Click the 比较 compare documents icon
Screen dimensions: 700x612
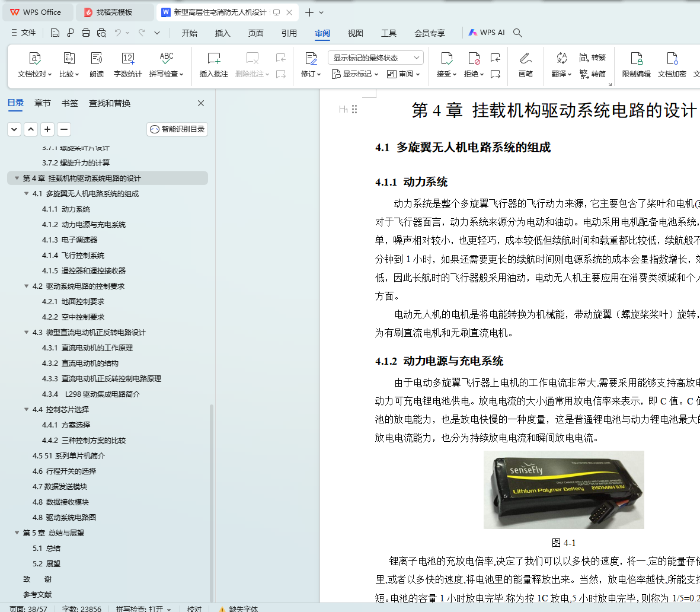click(x=69, y=65)
